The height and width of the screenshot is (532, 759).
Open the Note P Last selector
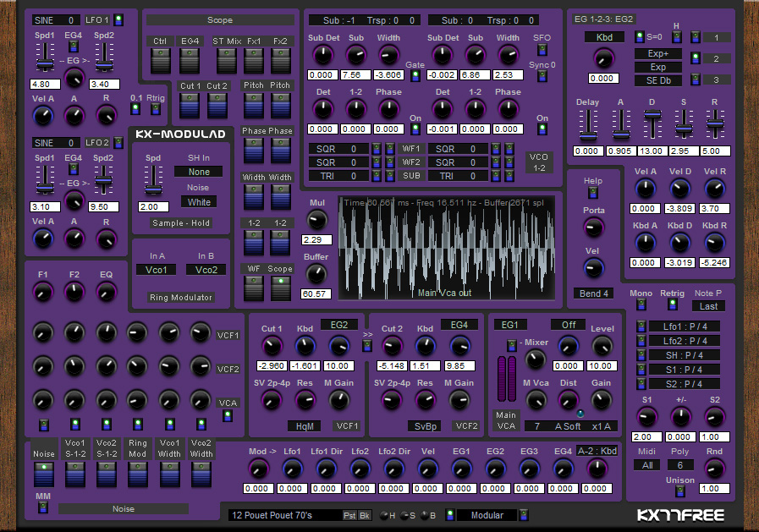tap(709, 306)
